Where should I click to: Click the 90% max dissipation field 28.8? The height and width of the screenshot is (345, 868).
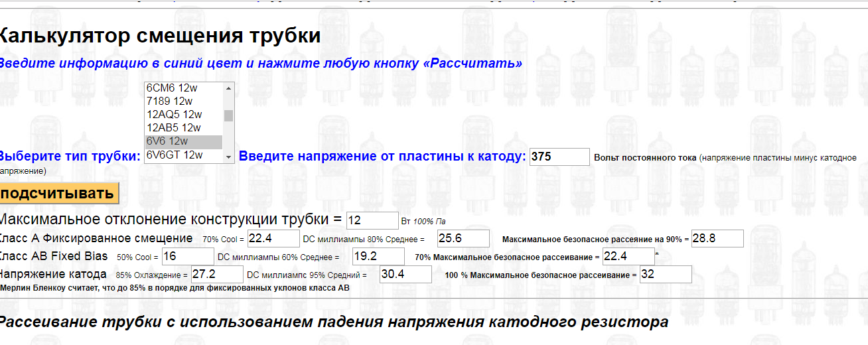click(717, 238)
